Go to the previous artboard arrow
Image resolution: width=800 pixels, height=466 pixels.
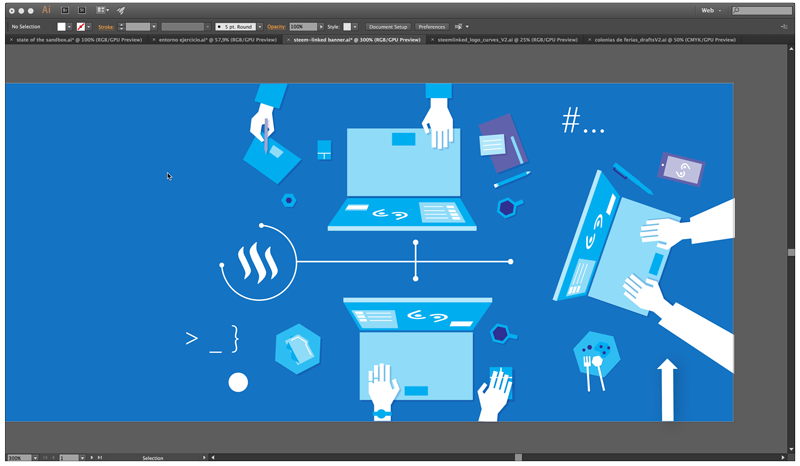(53, 458)
